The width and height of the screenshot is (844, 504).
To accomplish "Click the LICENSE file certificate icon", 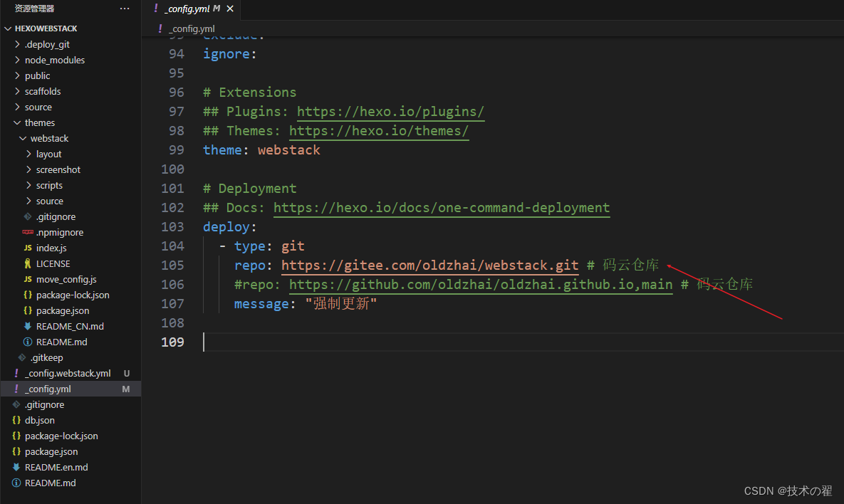I will point(28,263).
